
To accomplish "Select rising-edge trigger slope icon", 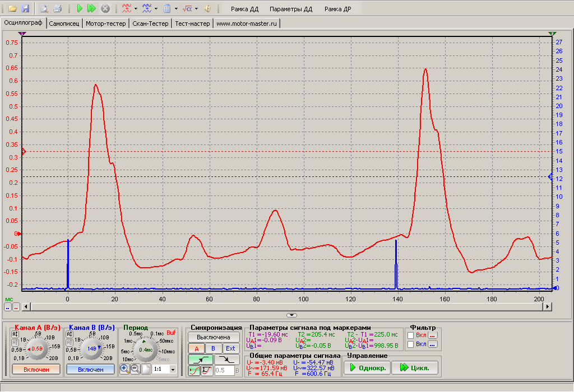I will click(201, 360).
